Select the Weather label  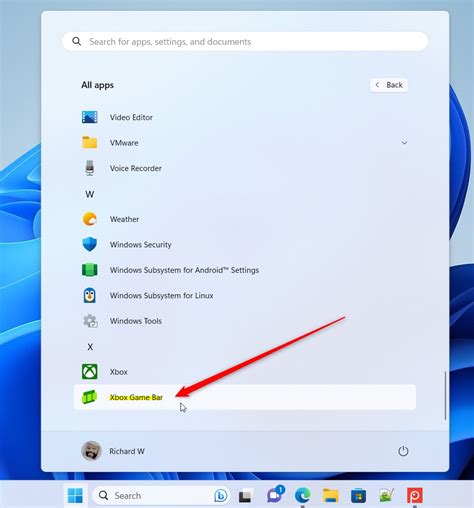click(124, 219)
